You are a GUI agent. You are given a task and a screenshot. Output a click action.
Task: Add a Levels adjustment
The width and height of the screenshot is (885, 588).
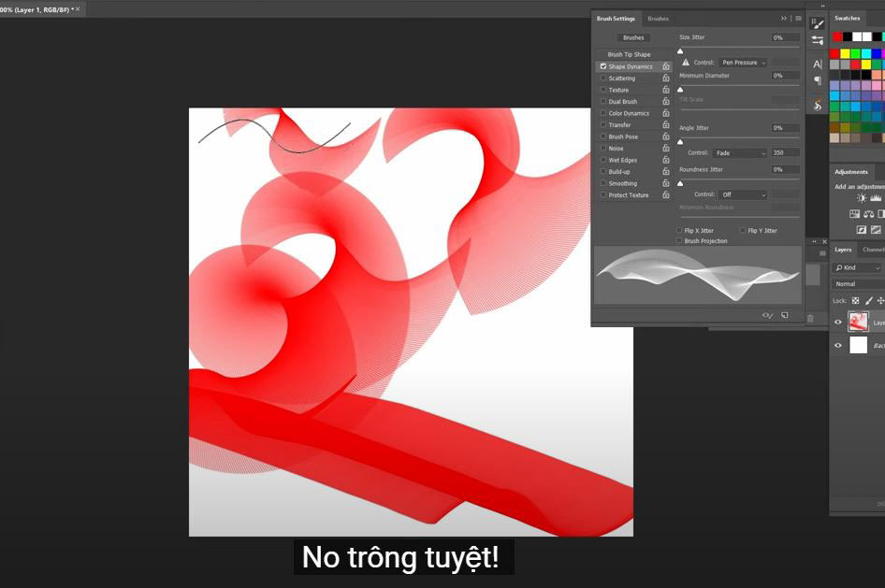(x=876, y=198)
